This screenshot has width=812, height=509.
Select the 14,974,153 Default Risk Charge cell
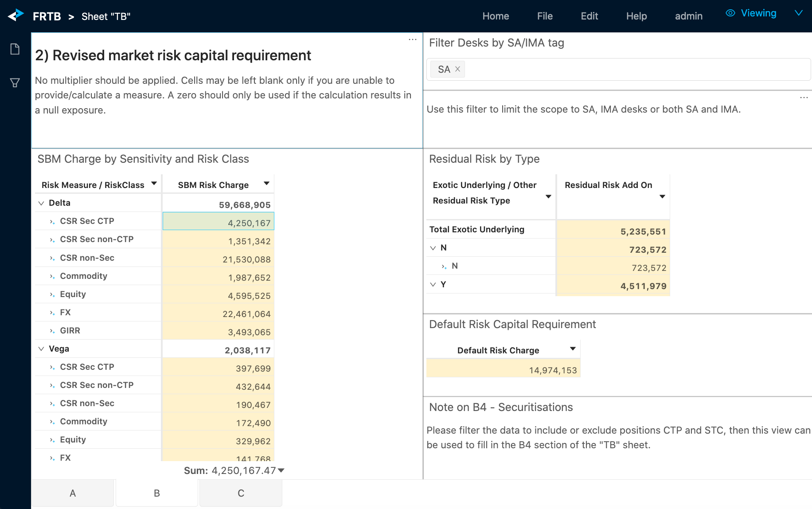tap(503, 368)
